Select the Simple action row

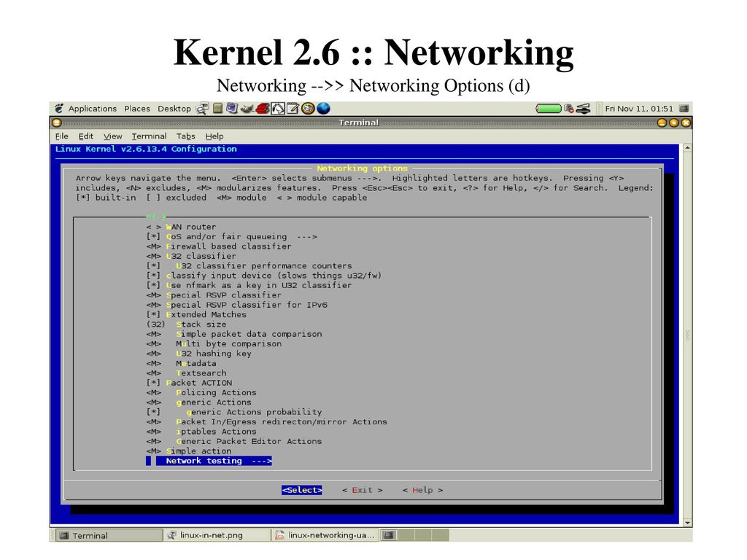[189, 451]
